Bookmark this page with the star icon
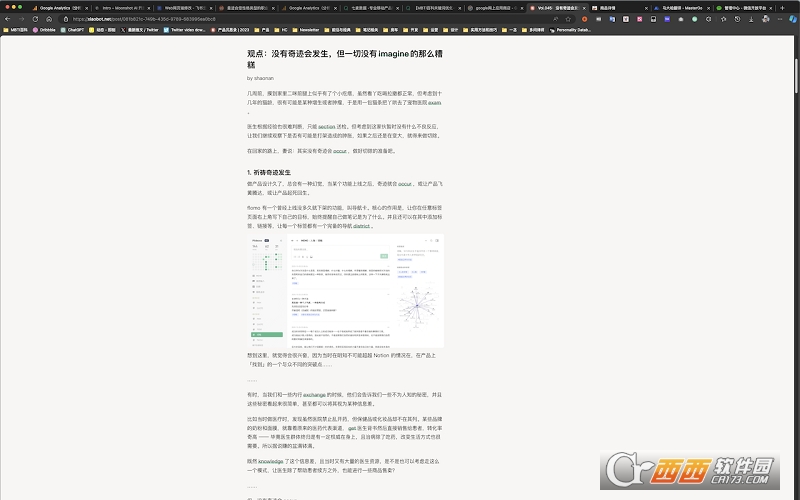 pos(568,19)
